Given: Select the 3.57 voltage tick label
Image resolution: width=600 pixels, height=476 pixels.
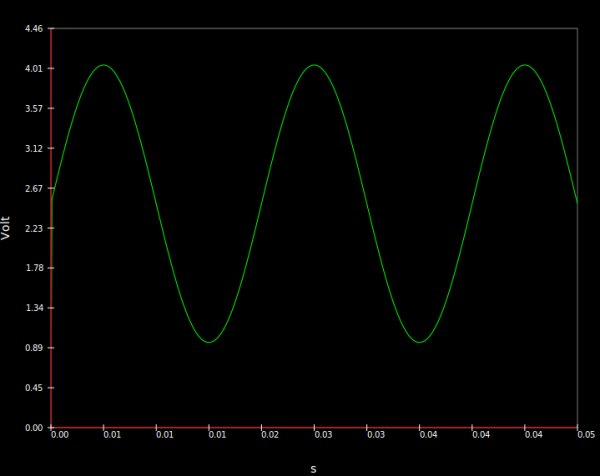Looking at the screenshot, I should click(x=34, y=109).
